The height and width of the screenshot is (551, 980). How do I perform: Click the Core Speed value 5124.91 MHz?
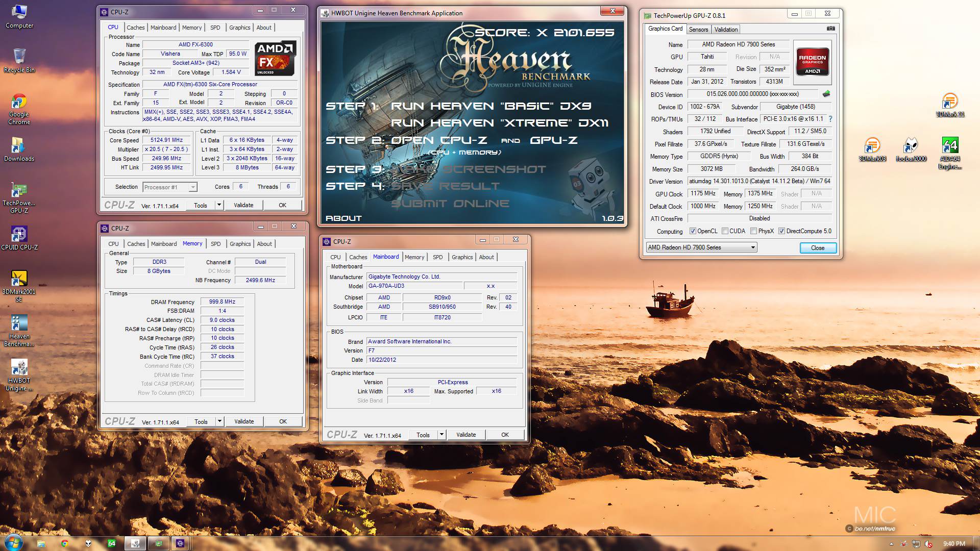167,140
